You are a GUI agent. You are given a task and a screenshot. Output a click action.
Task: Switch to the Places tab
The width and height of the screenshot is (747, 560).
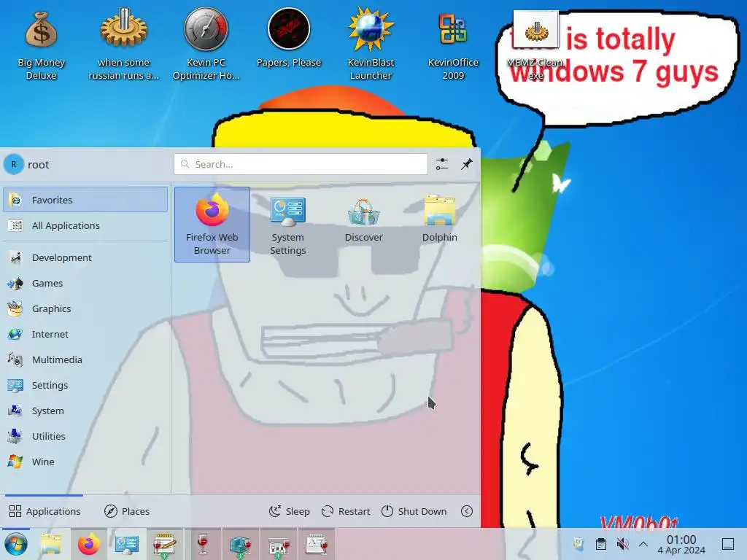click(127, 511)
